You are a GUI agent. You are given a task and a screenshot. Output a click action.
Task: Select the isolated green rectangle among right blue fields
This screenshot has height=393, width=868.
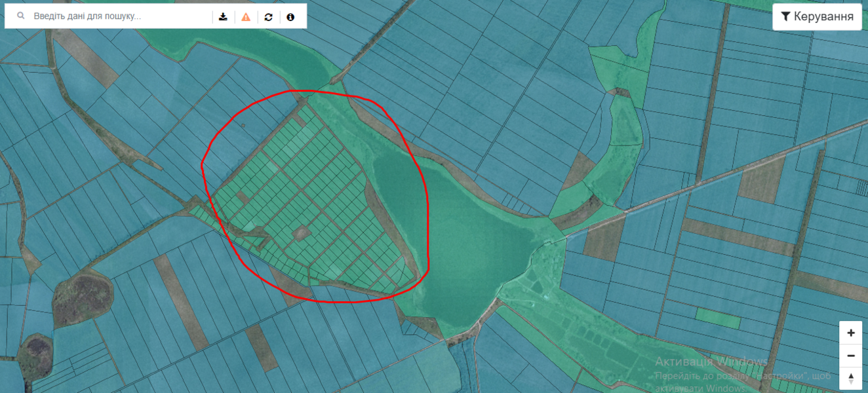(717, 318)
